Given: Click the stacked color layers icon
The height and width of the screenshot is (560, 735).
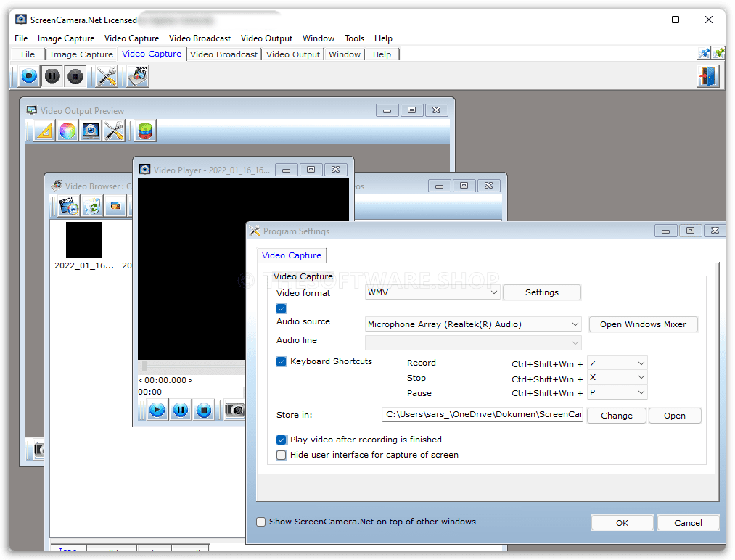Looking at the screenshot, I should click(146, 131).
